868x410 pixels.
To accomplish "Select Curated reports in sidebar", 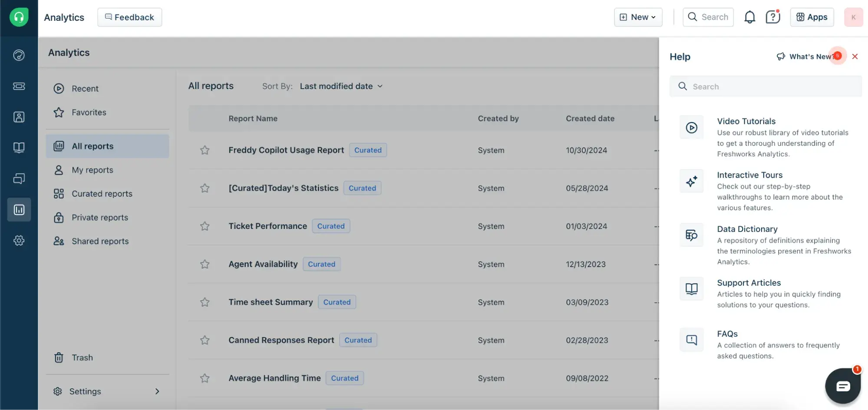I will pyautogui.click(x=102, y=194).
